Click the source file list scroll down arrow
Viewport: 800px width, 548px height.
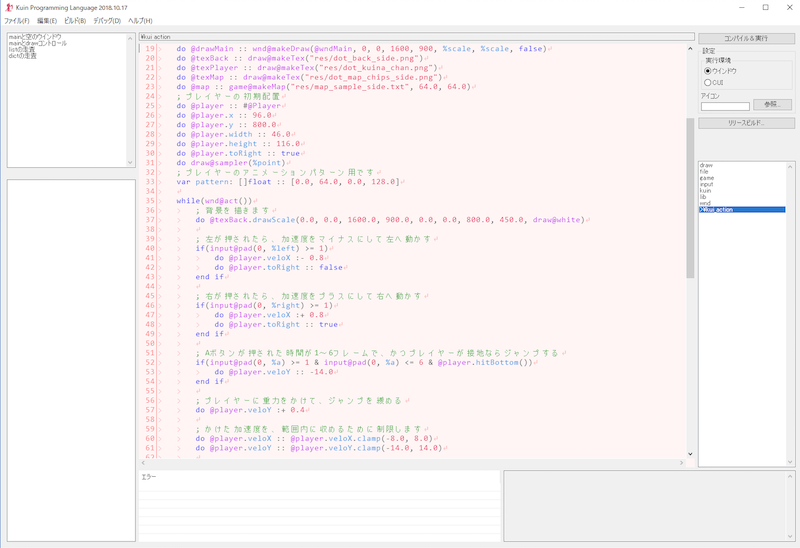click(790, 462)
